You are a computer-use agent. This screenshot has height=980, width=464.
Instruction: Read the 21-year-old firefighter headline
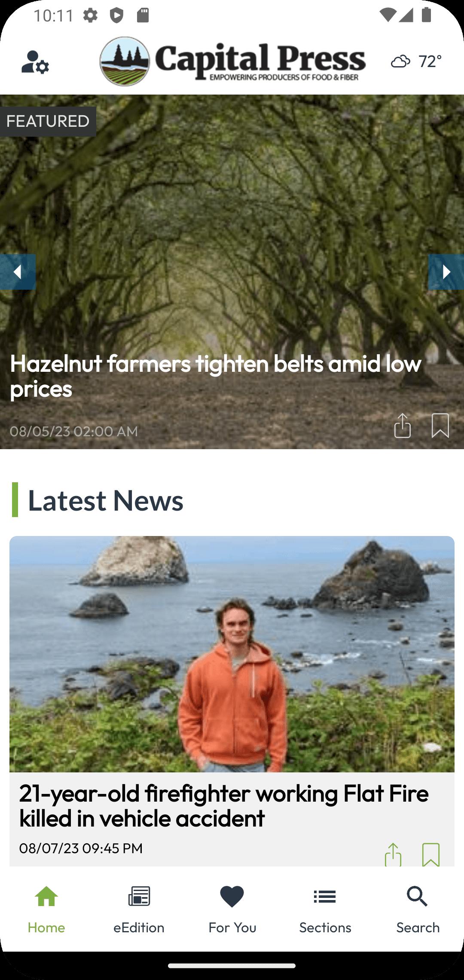point(224,805)
